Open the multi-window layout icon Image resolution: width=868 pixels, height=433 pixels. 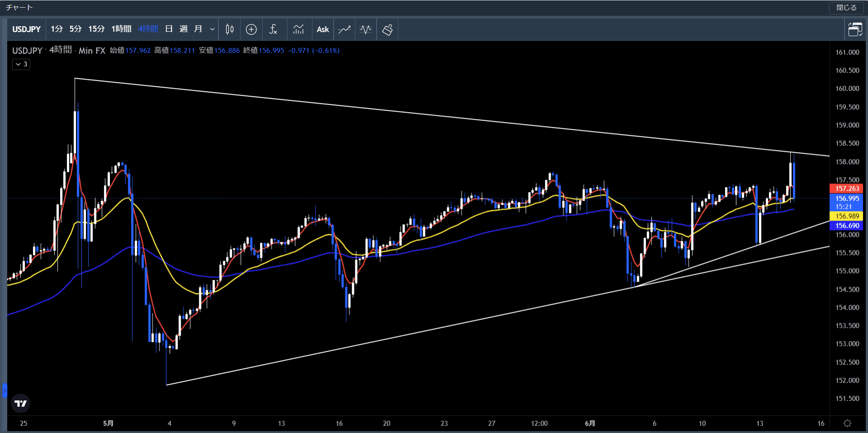pyautogui.click(x=855, y=29)
